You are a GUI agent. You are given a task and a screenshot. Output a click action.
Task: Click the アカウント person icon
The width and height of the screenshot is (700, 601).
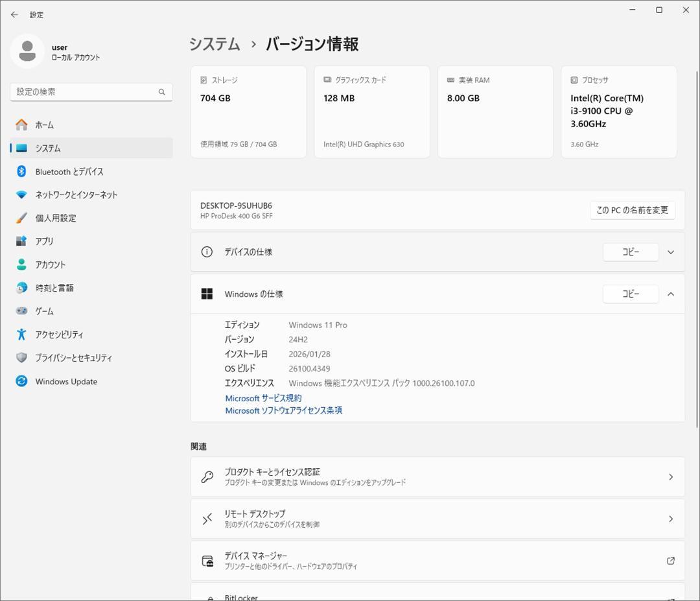pos(21,265)
